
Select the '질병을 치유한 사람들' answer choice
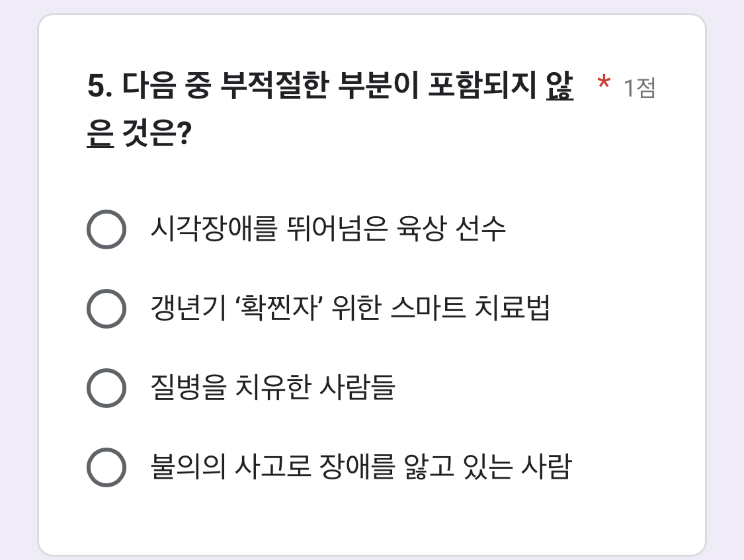[106, 387]
